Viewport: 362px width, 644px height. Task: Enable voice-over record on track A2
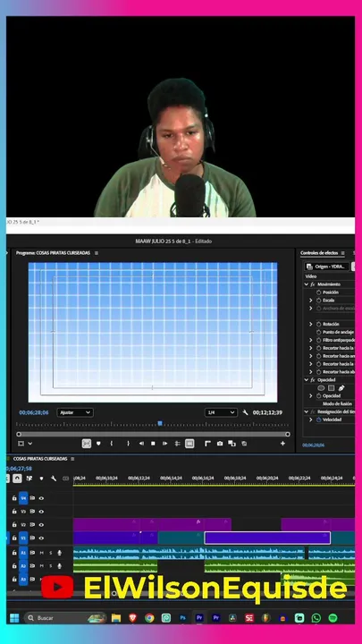coord(60,566)
